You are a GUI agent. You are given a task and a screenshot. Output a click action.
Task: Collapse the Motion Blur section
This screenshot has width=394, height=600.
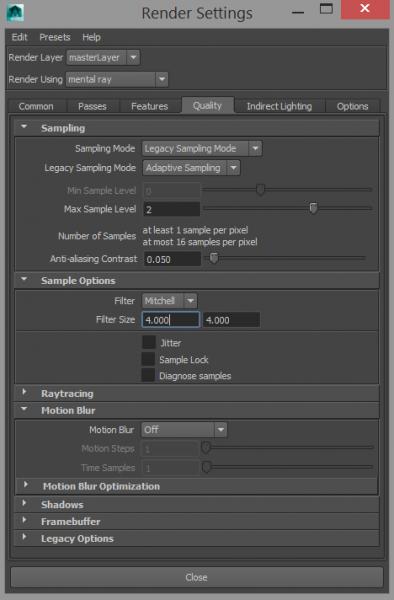pos(197,410)
